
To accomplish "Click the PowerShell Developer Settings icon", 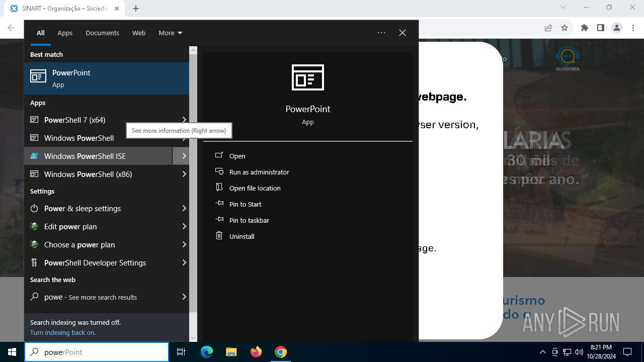I will pyautogui.click(x=34, y=262).
